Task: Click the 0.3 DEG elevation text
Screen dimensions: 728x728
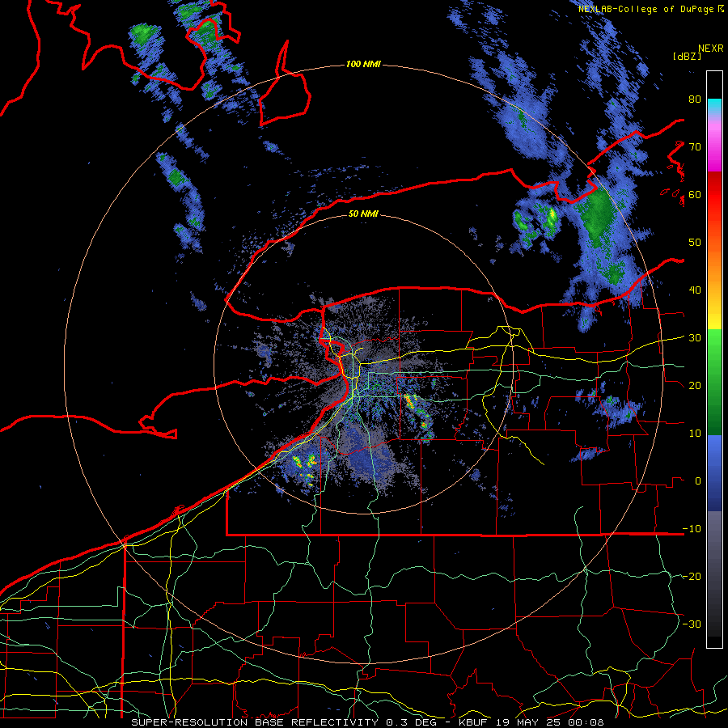Action: [413, 722]
